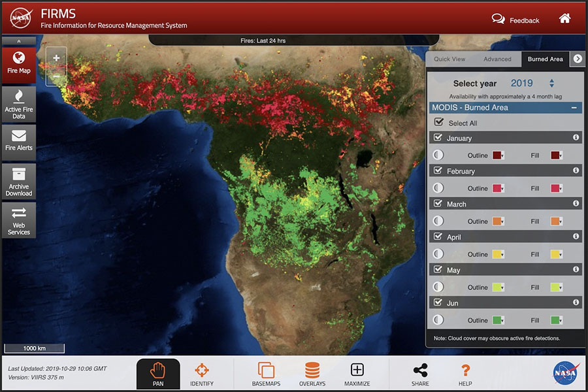Uncheck the March layer checkbox

point(438,203)
